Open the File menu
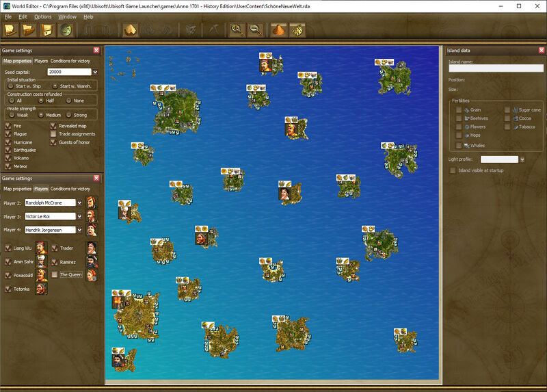This screenshot has height=392, width=547. click(x=8, y=16)
